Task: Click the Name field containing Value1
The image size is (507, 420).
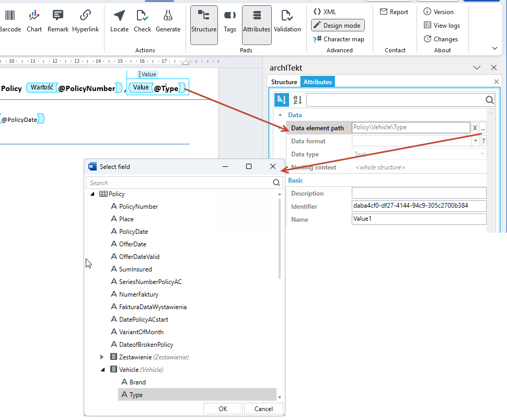Action: [419, 219]
